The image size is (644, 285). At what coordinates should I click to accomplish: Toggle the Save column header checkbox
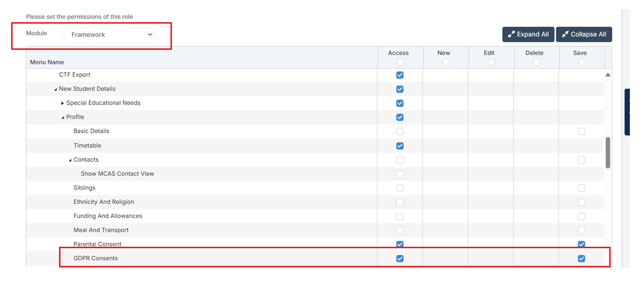click(x=582, y=62)
